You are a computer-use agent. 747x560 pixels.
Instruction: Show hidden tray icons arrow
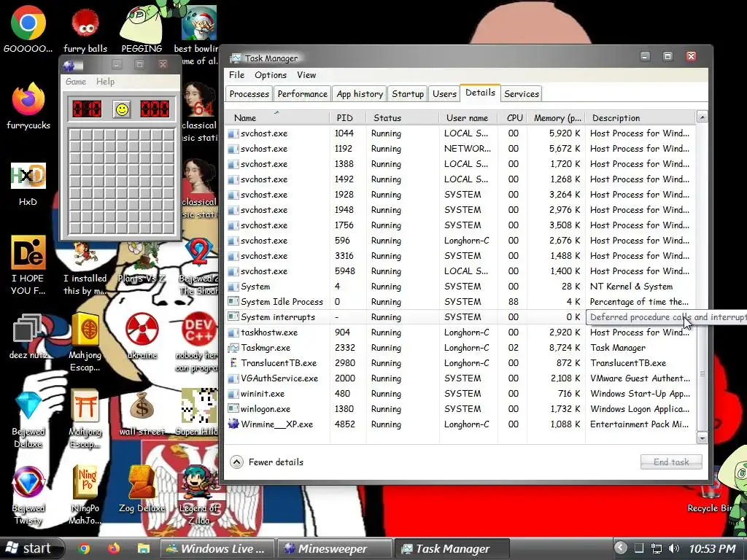point(620,548)
